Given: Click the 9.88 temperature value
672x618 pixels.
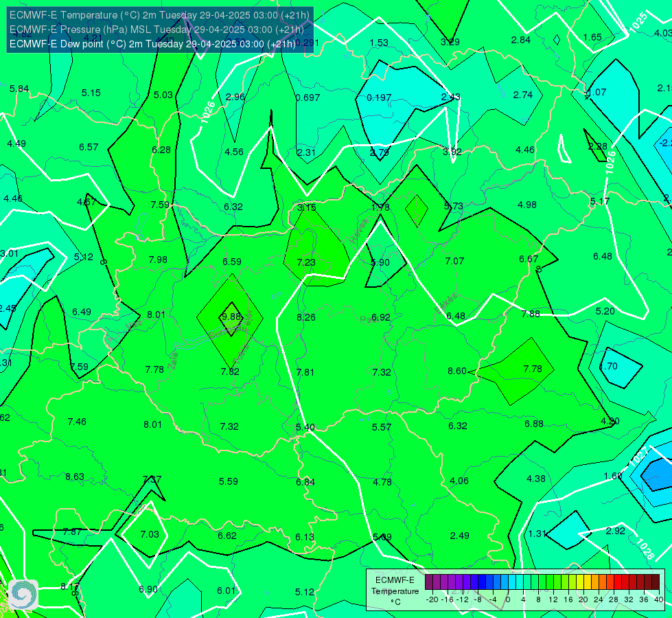Looking at the screenshot, I should coord(231,317).
